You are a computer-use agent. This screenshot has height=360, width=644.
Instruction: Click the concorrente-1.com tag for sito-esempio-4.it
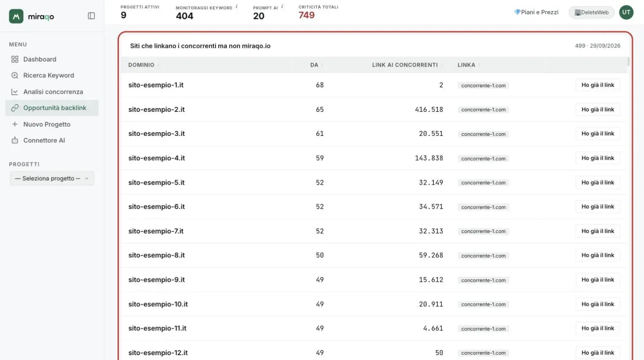(483, 158)
